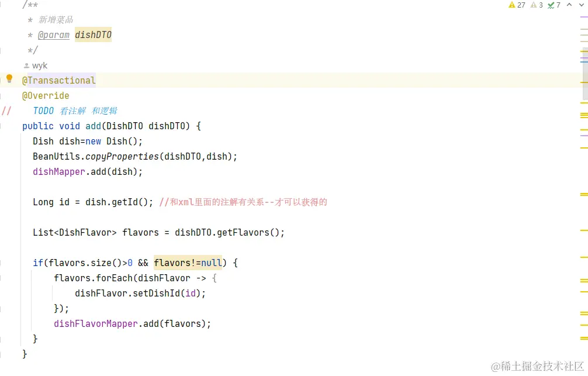The image size is (588, 376).
Task: Click fold marker beside flavors.forEach line
Action: (1, 278)
